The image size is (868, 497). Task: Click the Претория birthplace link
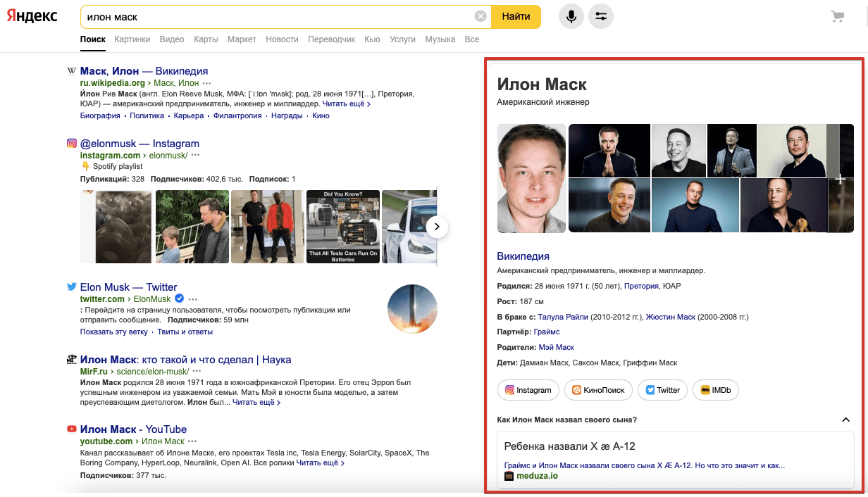[641, 287]
